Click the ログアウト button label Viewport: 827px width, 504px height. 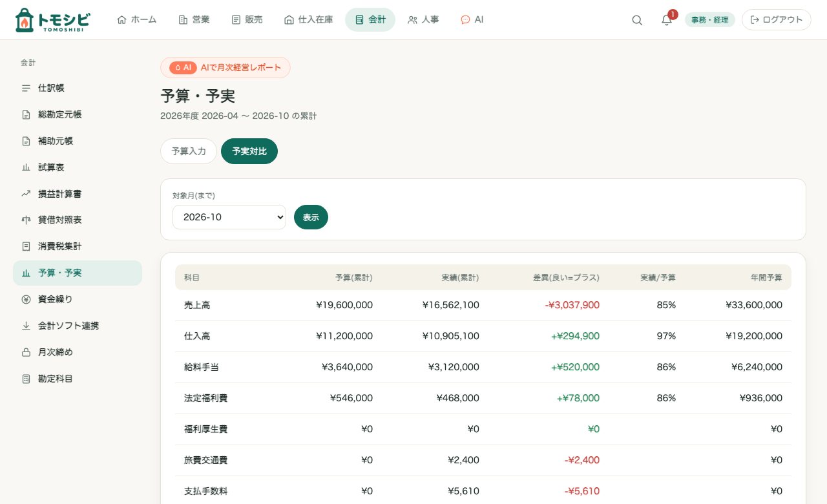pos(782,20)
